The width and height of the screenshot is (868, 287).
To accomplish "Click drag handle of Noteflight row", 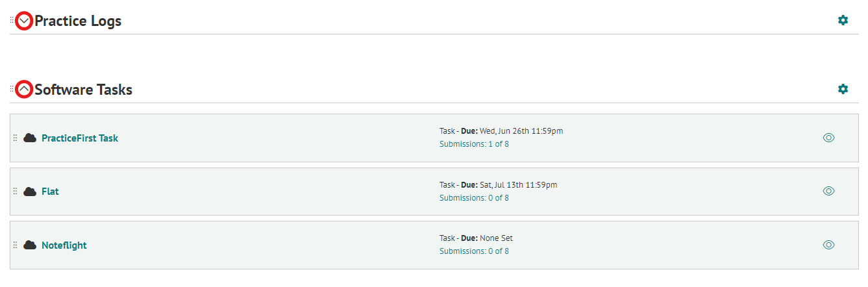I will point(15,245).
